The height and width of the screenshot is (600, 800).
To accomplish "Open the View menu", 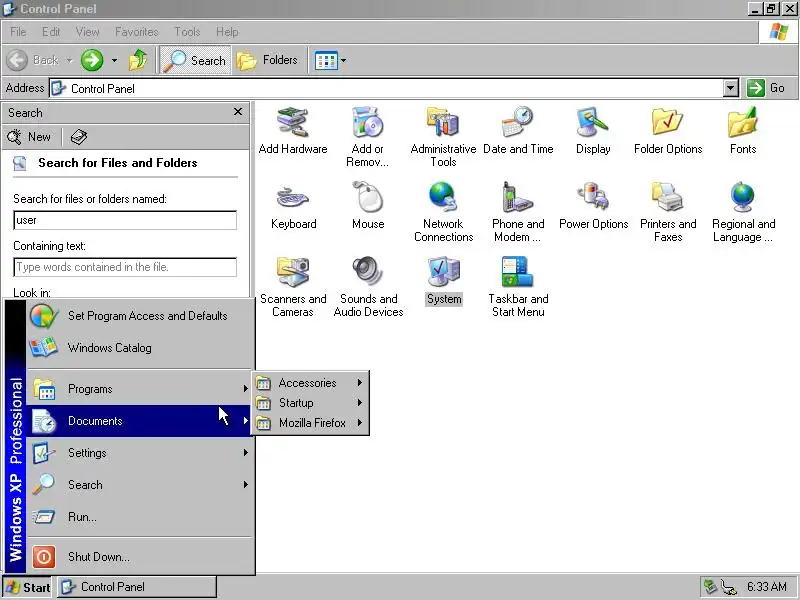I will (x=87, y=32).
